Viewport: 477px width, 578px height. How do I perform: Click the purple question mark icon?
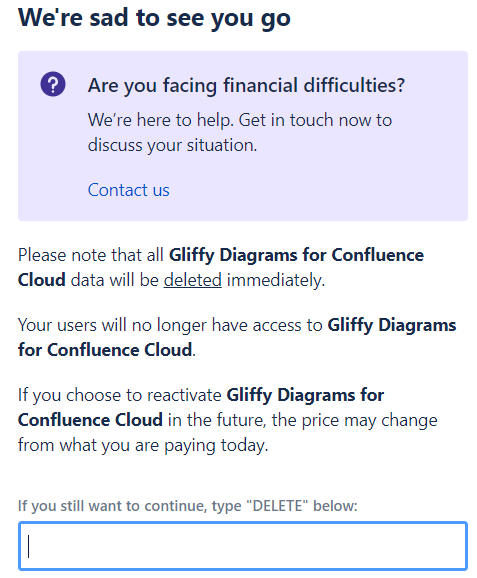53,84
